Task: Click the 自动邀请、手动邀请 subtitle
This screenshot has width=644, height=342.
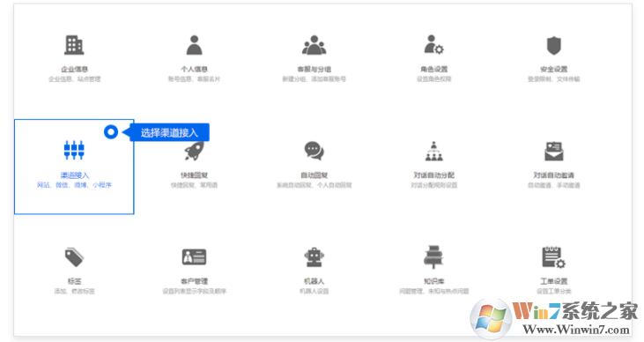Action: coord(553,185)
